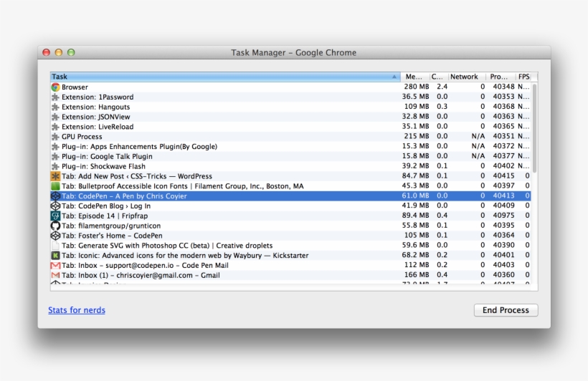This screenshot has width=588, height=381.
Task: Select the Iconic Kickstarter tab row
Action: pyautogui.click(x=290, y=256)
